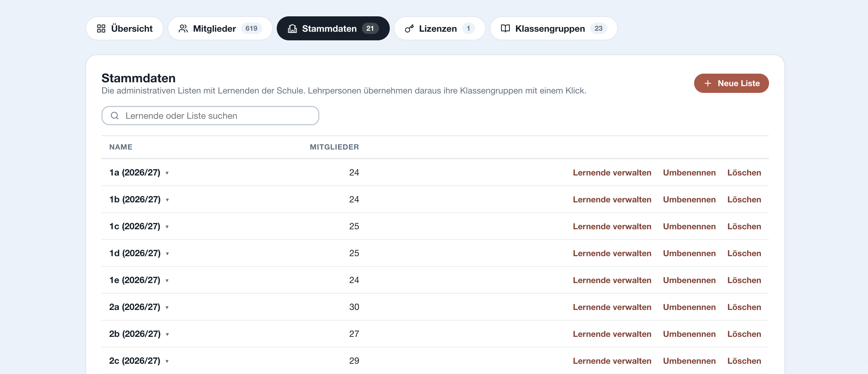Click the people icon on Mitglieder tab

tap(183, 28)
